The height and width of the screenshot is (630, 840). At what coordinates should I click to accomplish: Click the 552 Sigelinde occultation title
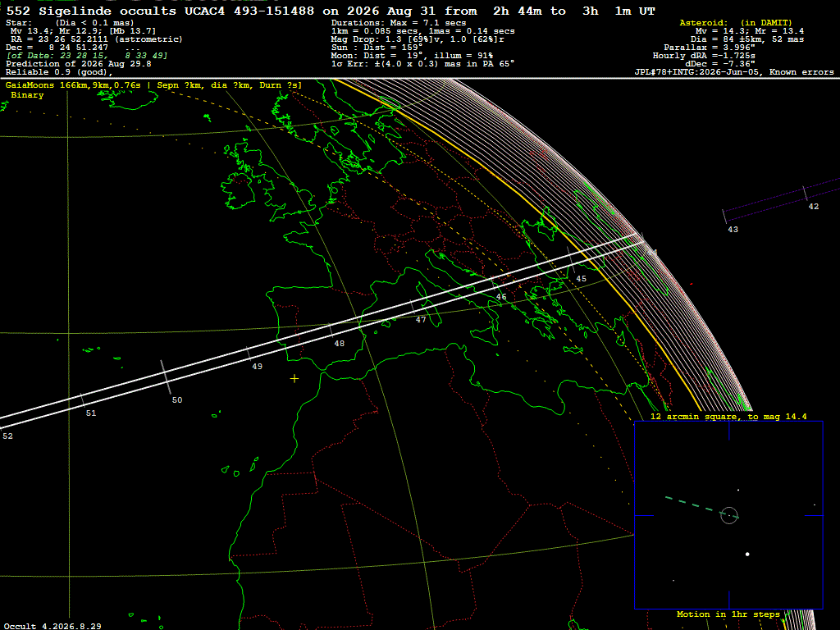[x=331, y=11]
